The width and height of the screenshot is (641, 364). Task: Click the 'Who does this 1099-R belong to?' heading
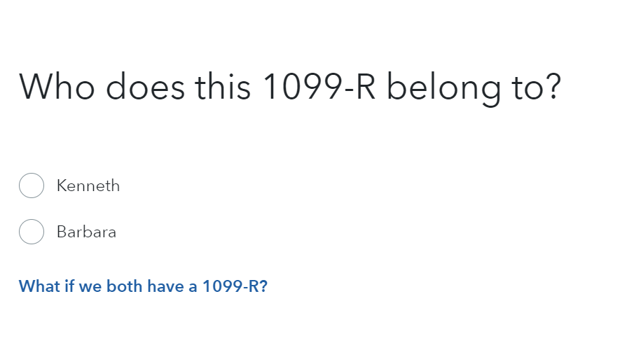(290, 87)
